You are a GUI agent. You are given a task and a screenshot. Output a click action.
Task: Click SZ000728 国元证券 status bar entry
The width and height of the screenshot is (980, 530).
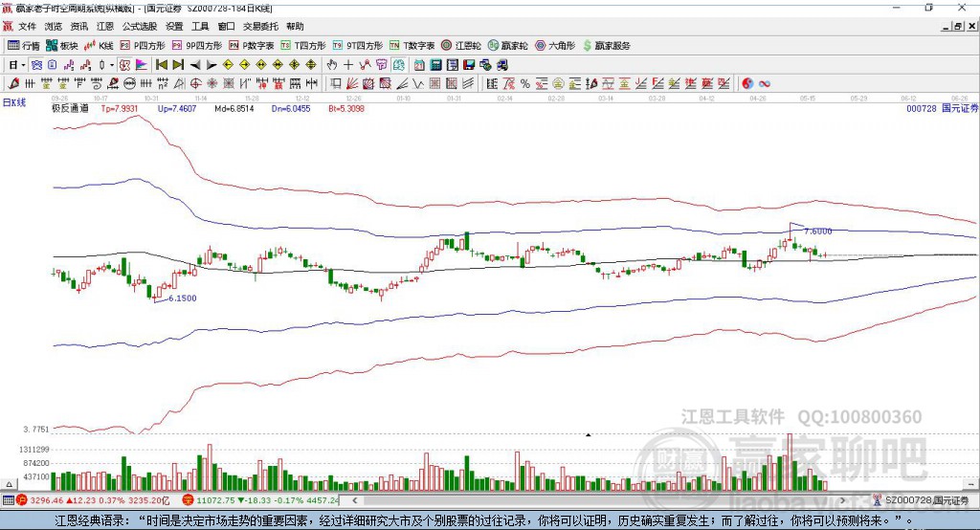(x=922, y=500)
